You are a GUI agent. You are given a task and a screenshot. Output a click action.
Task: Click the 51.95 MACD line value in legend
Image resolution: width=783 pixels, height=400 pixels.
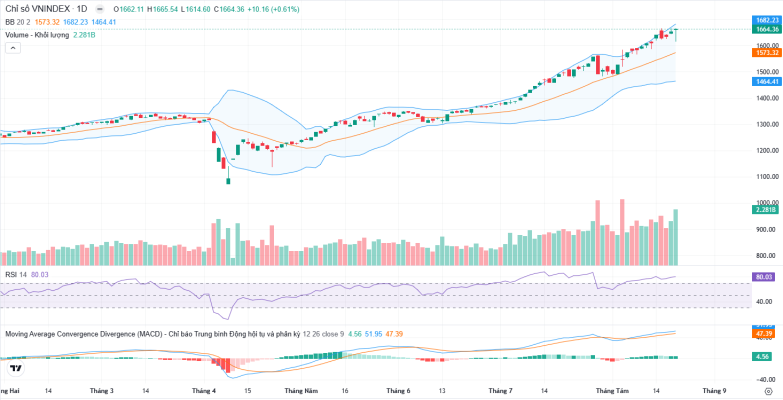pyautogui.click(x=375, y=334)
